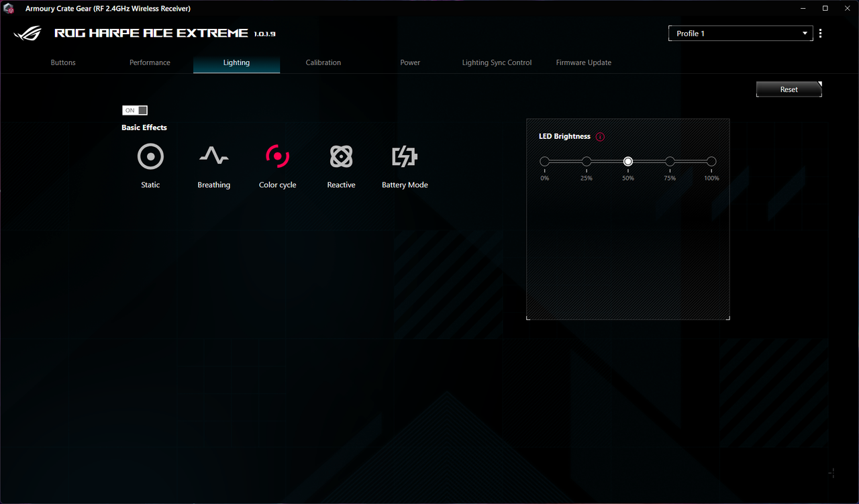
Task: Pick the Reactive lighting effect icon
Action: pyautogui.click(x=341, y=156)
